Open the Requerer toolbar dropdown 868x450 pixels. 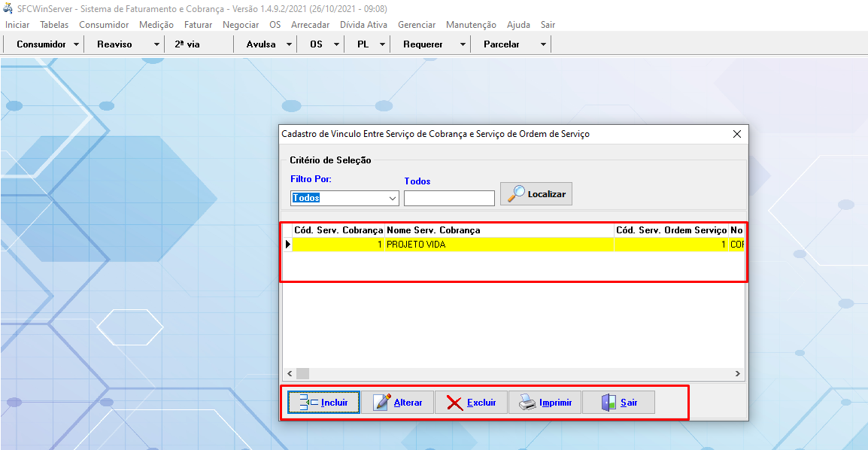coord(423,44)
